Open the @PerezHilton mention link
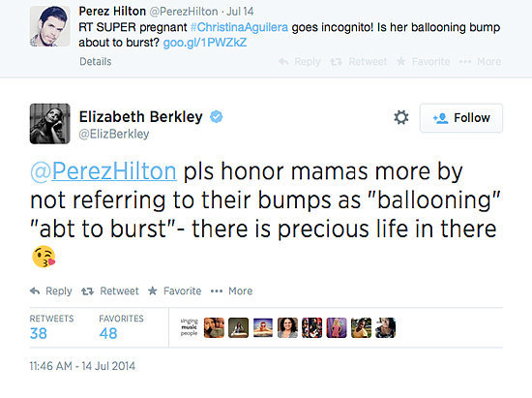Image resolution: width=532 pixels, height=398 pixels. 103,170
